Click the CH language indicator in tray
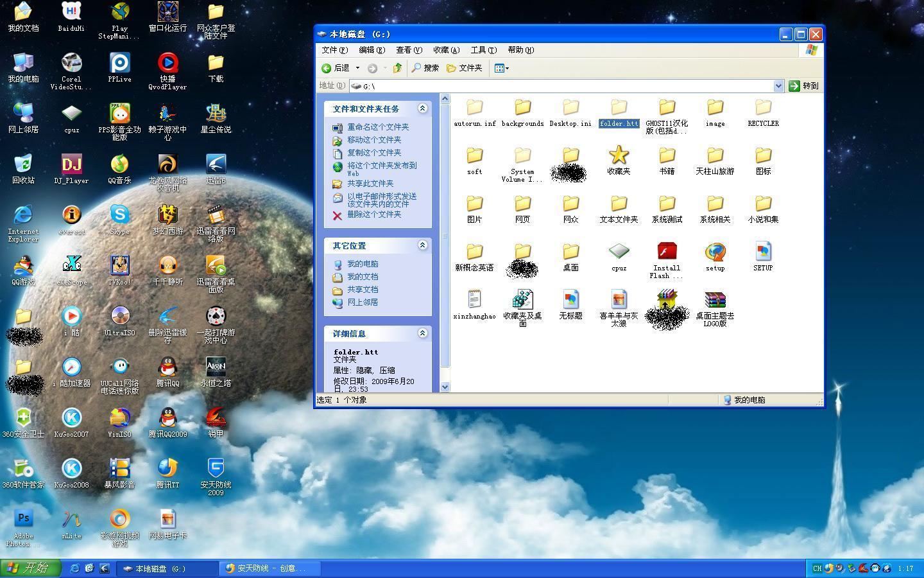924x578 pixels. (817, 568)
